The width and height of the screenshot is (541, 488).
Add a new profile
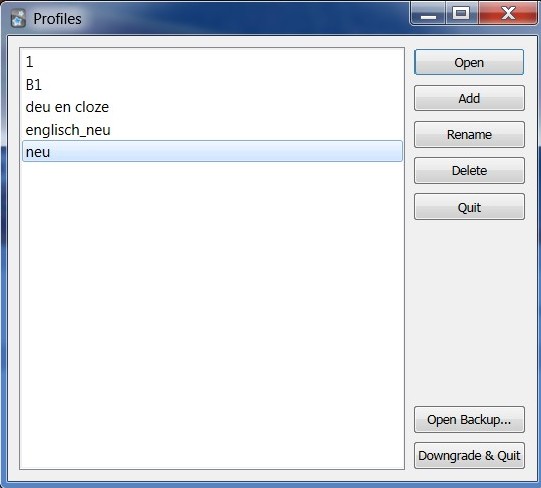coord(469,98)
